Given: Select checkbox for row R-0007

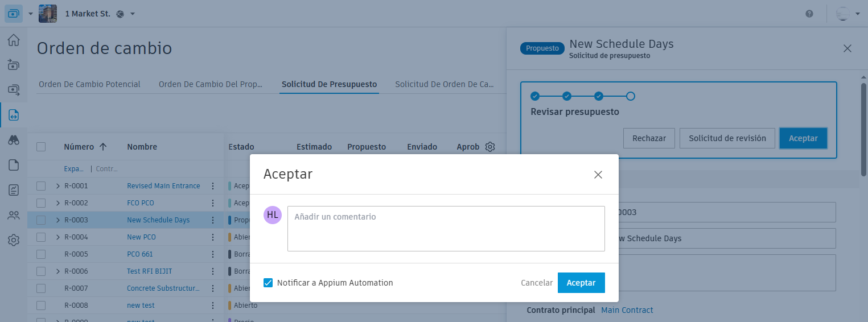Looking at the screenshot, I should tap(41, 288).
